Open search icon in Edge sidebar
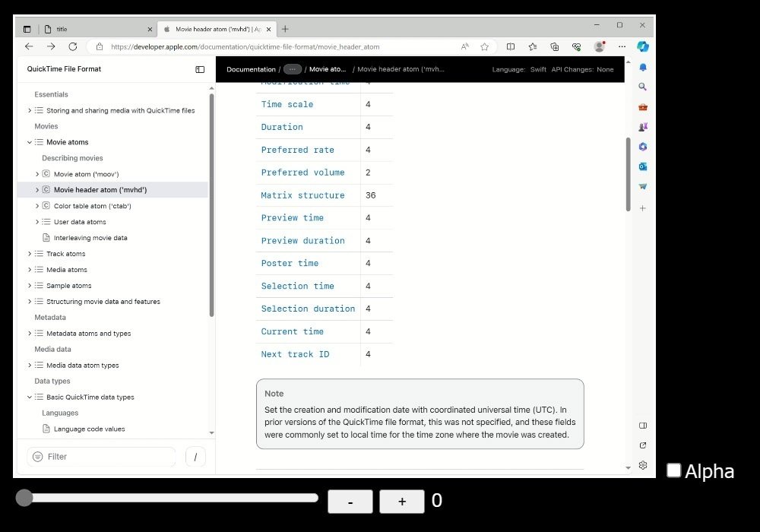Screen dimensions: 760x532 click(x=643, y=87)
